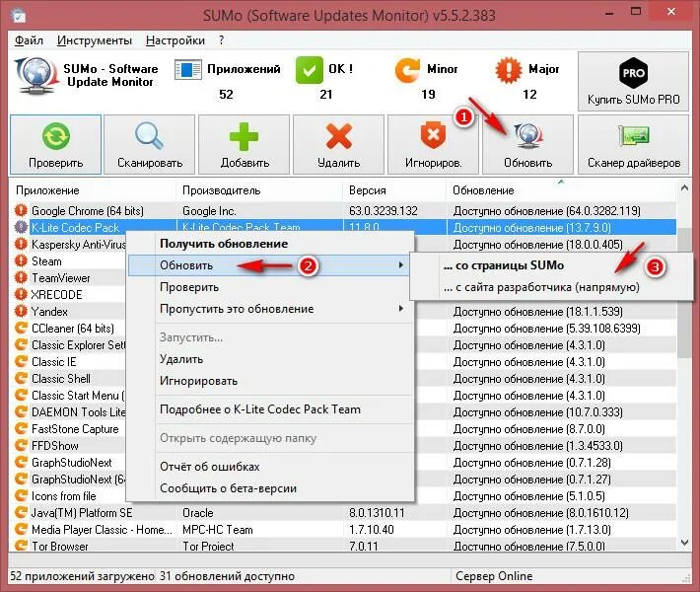Click Kaspersky Anti-Virus major update icon
The height and width of the screenshot is (592, 700).
click(21, 244)
